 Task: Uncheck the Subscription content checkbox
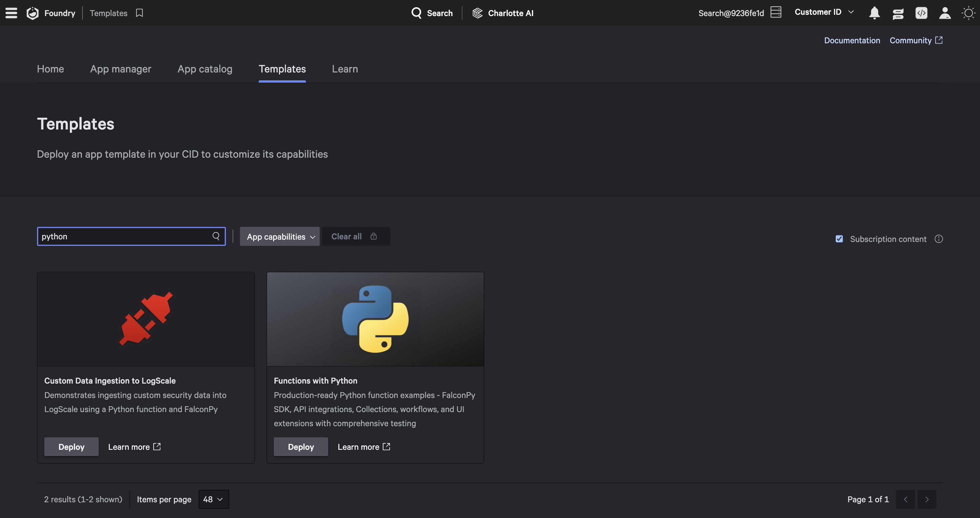point(839,239)
